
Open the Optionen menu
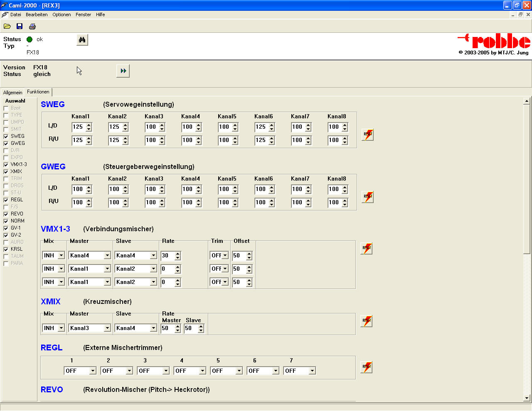pos(62,15)
